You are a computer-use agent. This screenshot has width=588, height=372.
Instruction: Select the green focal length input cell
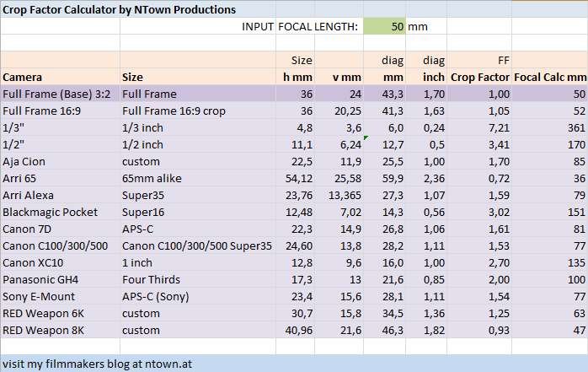coord(384,26)
